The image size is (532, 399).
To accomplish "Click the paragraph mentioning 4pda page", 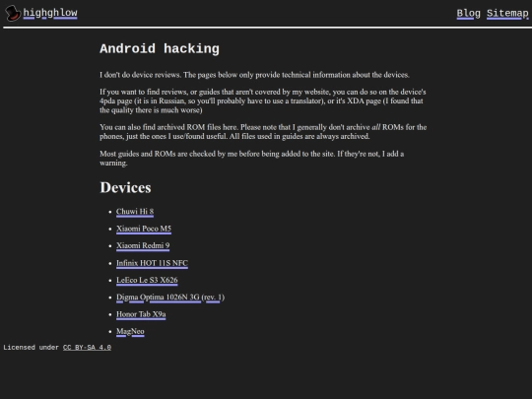I will click(263, 100).
